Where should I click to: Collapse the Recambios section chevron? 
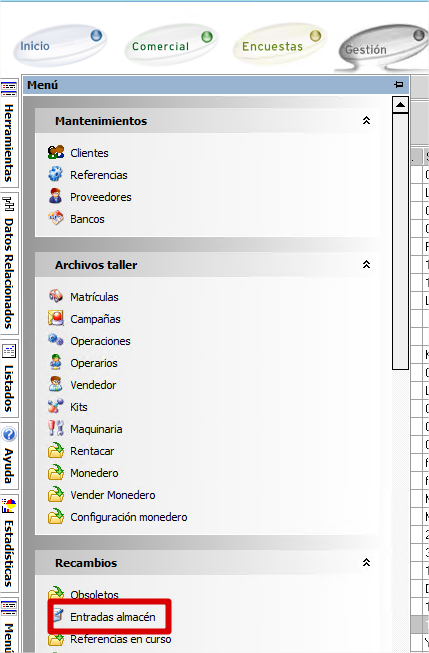point(367,563)
